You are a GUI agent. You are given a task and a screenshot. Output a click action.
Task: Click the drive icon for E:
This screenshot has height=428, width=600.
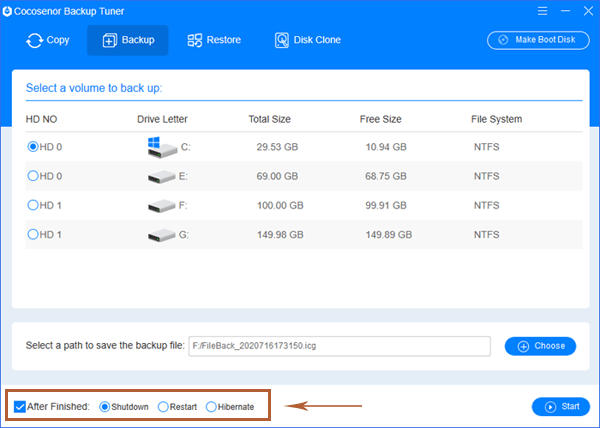pyautogui.click(x=161, y=177)
